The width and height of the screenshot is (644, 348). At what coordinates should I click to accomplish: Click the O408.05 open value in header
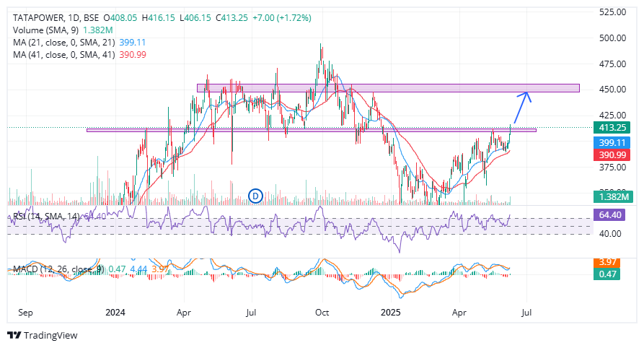pos(120,17)
